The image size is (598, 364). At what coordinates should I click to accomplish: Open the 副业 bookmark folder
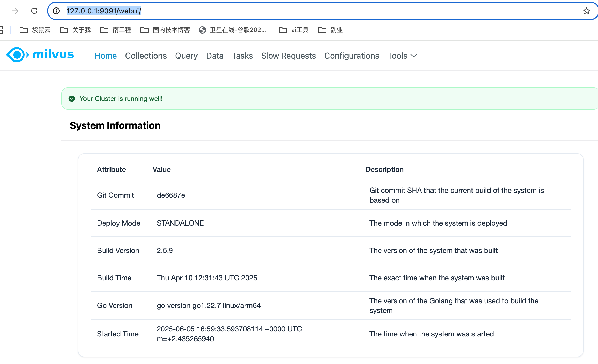331,30
